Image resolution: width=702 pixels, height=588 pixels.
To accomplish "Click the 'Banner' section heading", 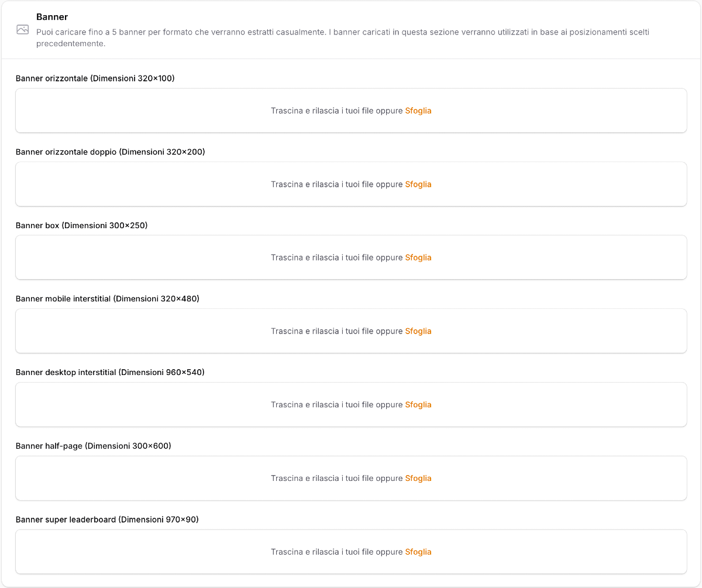I will click(52, 17).
